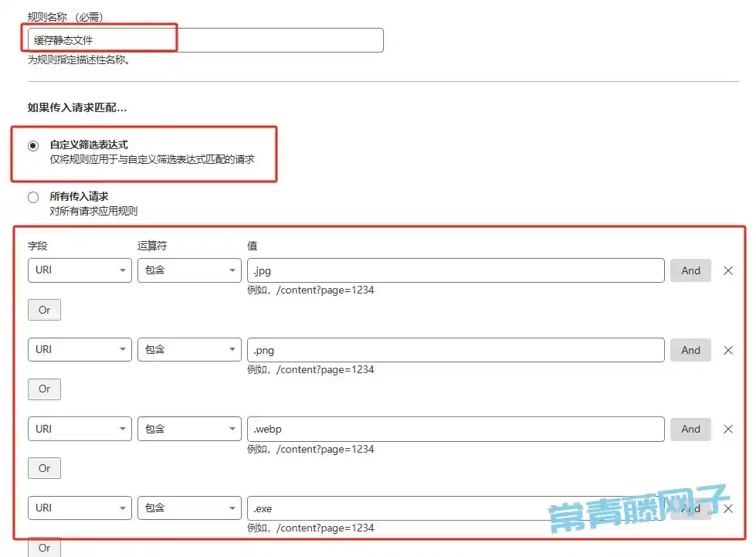
Task: Open the 包含 operator dropdown in the .exe row
Action: pos(189,508)
